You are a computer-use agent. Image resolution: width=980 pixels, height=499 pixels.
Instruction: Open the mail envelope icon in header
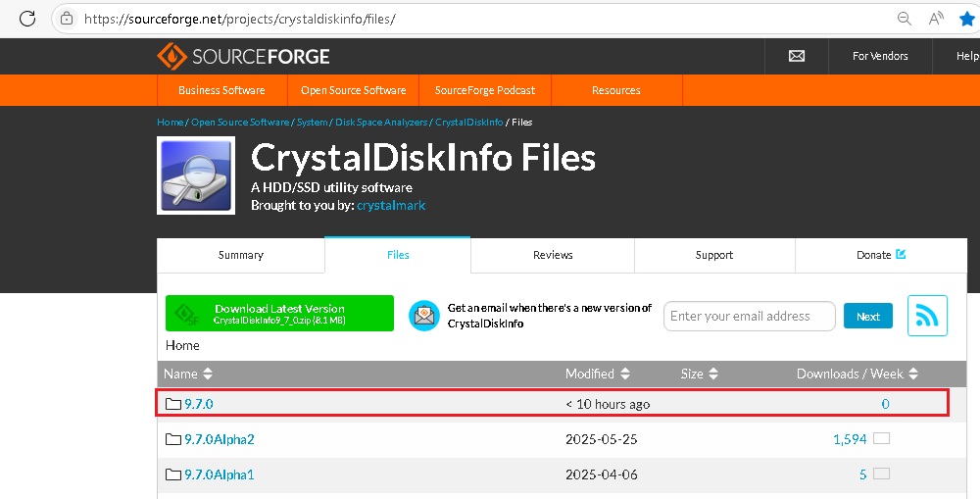(796, 56)
